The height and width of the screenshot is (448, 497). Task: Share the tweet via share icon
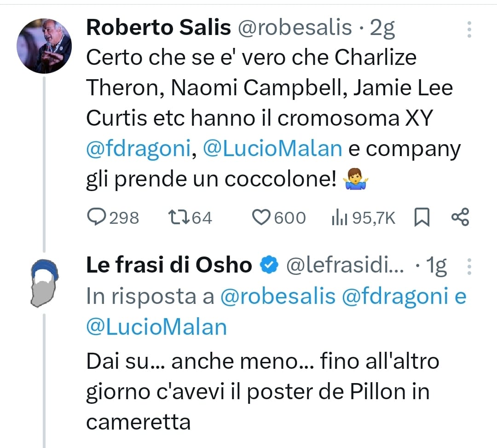pos(460,217)
